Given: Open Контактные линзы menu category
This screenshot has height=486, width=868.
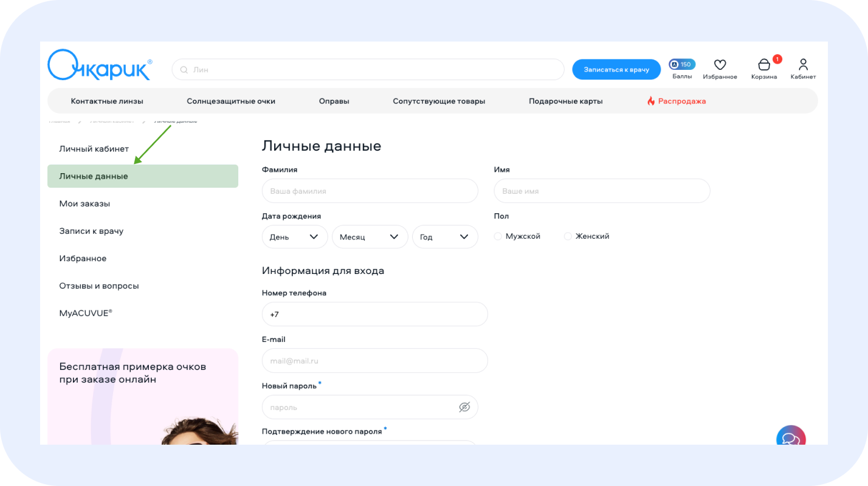Looking at the screenshot, I should 107,101.
